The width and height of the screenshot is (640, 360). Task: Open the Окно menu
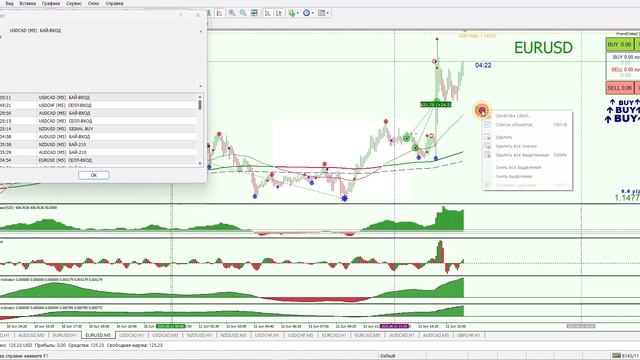tap(93, 4)
